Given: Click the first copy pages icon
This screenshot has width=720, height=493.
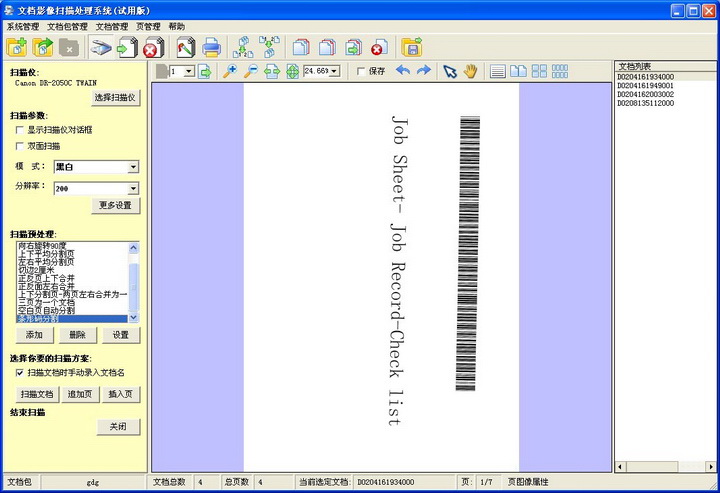Looking at the screenshot, I should 301,47.
